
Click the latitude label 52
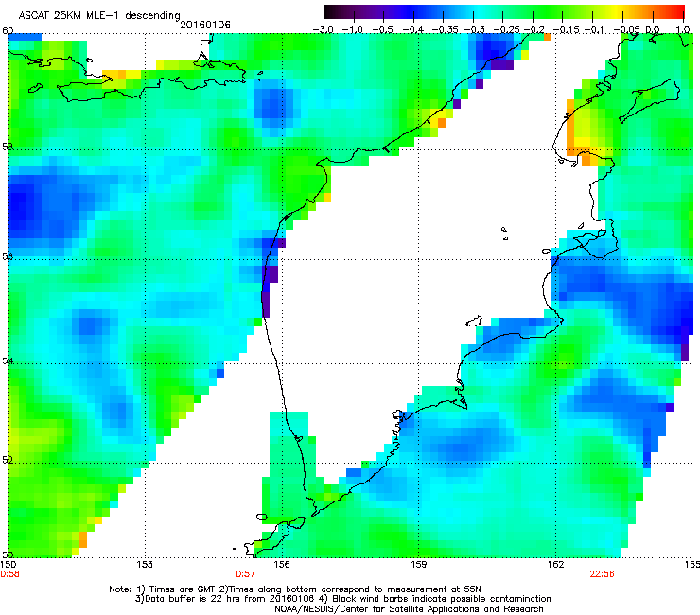[8, 460]
